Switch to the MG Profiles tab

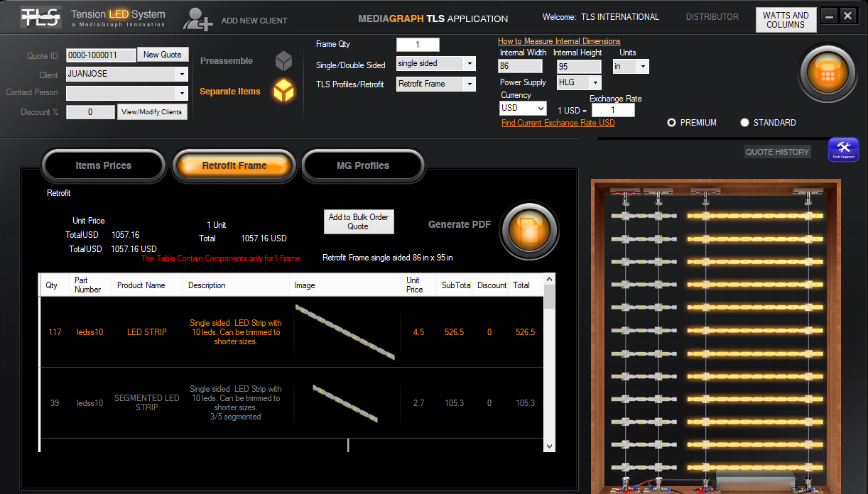pos(363,165)
